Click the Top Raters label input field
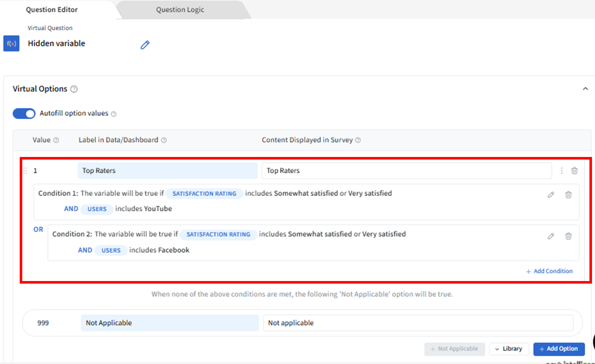This screenshot has height=364, width=595. click(167, 171)
